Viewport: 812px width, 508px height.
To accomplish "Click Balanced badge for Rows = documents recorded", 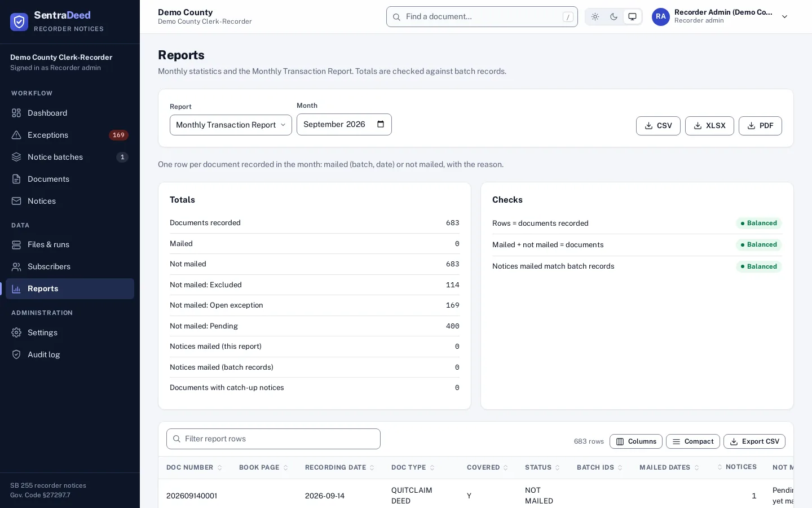I will (x=759, y=224).
